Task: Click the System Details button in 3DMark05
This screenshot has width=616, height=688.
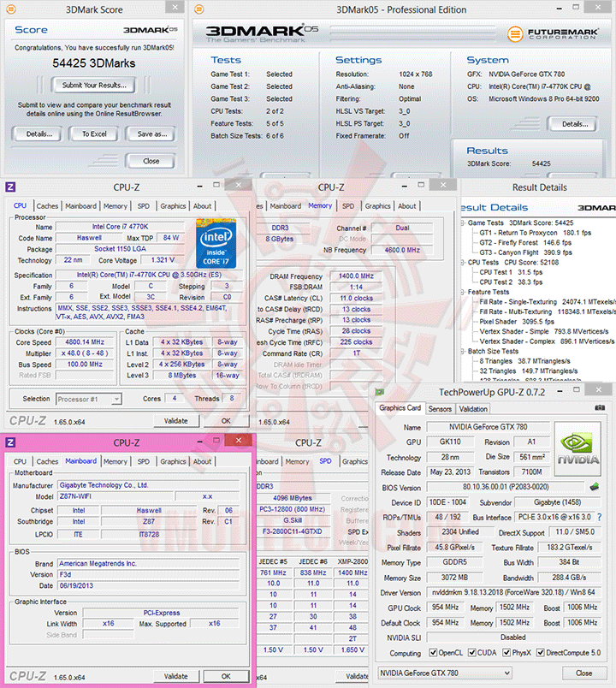Action: [x=574, y=124]
